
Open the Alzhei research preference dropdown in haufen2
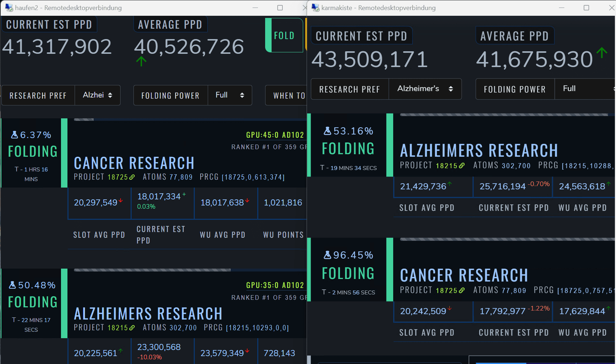tap(98, 95)
